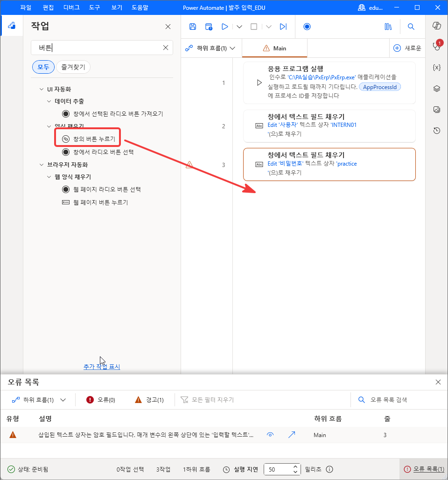Select the 응용 프로그램 실행 action card
448x480 pixels.
pos(329,83)
